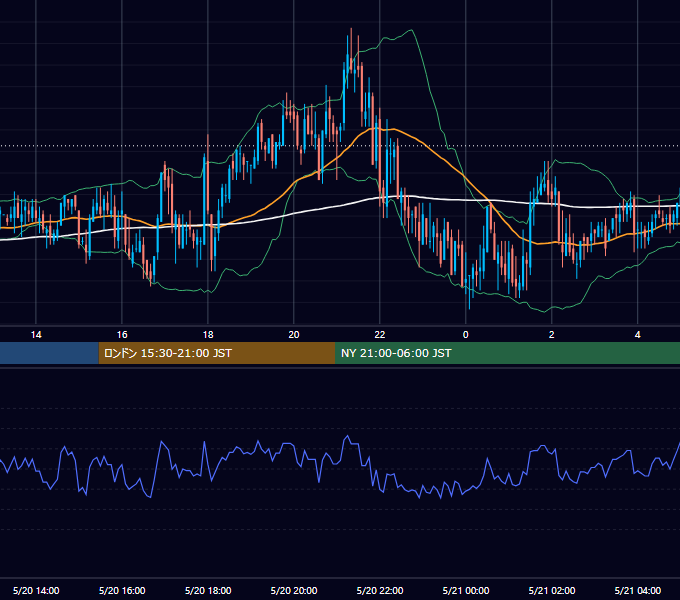This screenshot has height=600, width=680.
Task: Click the 5/20 20:00 date label
Action: (294, 590)
